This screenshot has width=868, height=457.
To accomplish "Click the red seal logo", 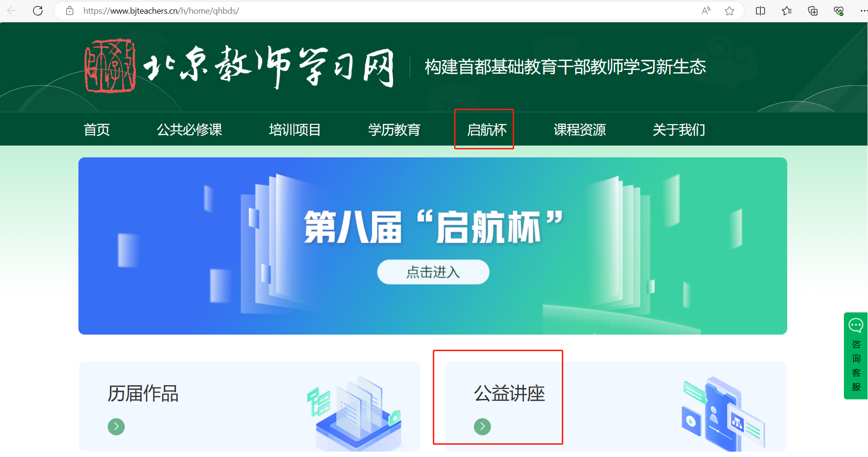I will pyautogui.click(x=110, y=66).
